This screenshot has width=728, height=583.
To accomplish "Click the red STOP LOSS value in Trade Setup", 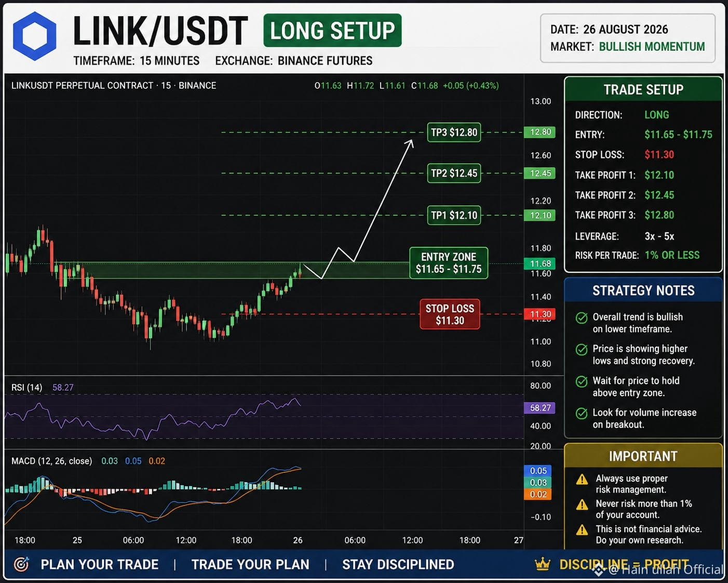I will point(659,155).
